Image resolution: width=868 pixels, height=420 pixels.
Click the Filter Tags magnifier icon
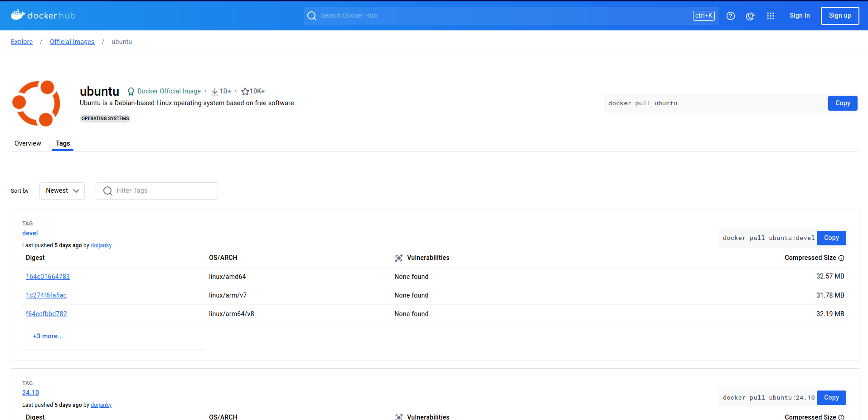(x=108, y=191)
